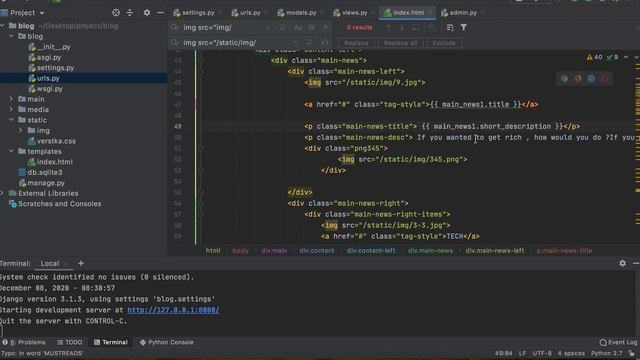Open preview in Chrome browser icon

pyautogui.click(x=564, y=78)
